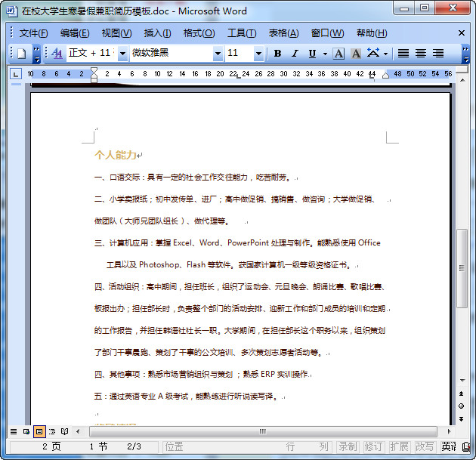Viewport: 476px width, 460px height.
Task: Click the spelling and grammar status icon
Action: click(466, 446)
